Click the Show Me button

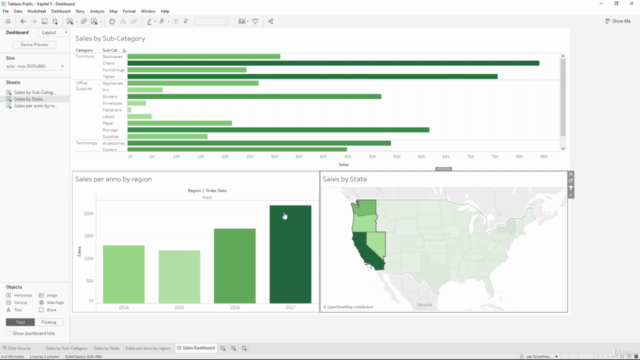618,21
